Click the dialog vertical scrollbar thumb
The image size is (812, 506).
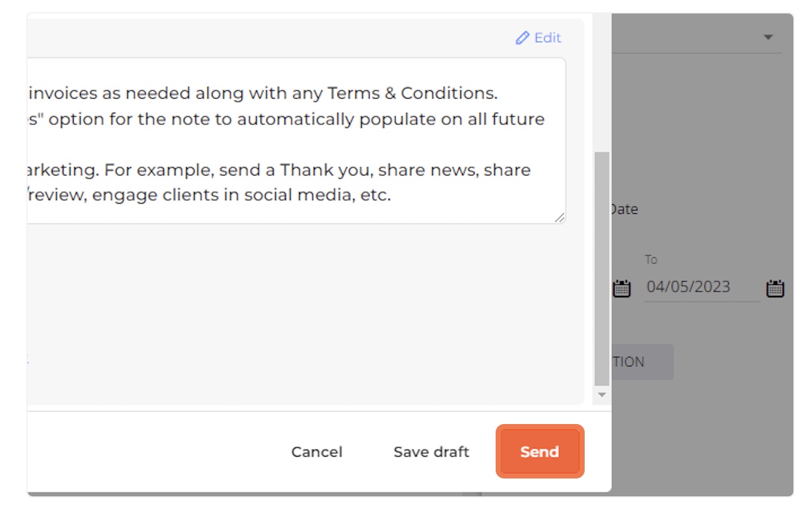[601, 269]
